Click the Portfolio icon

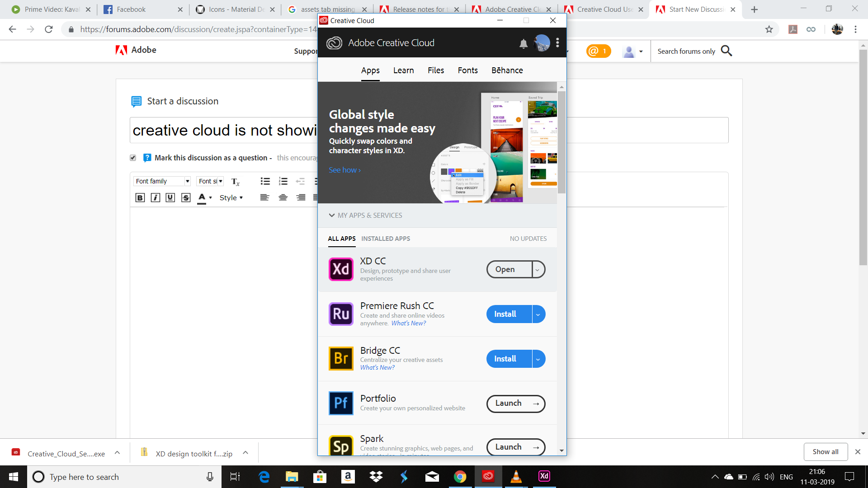340,404
